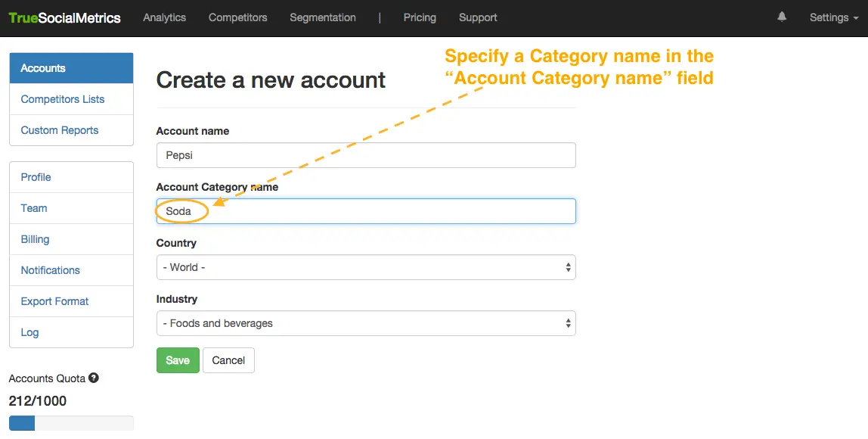Viewport: 868px width, 439px height.
Task: Click the accounts quota progress bar
Action: 71,423
